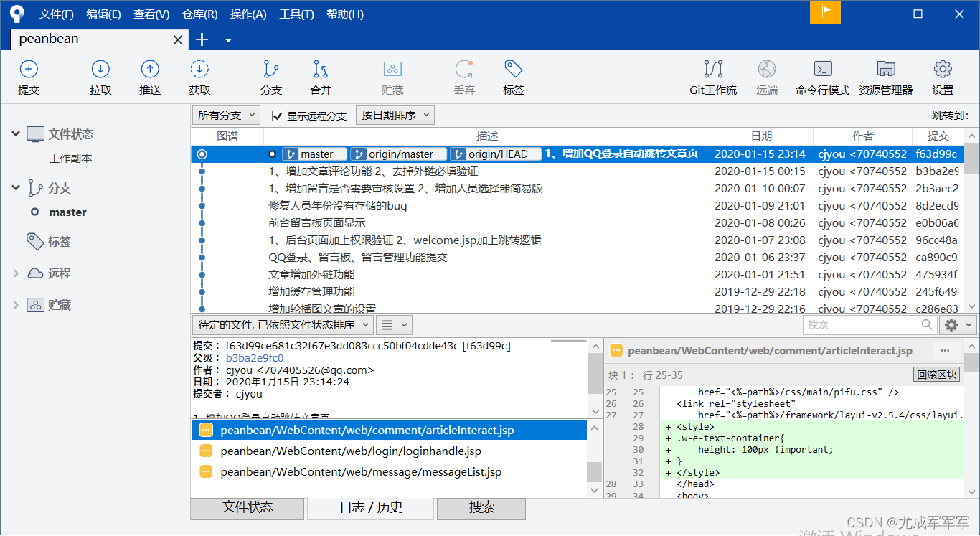Click the SourceTree logo icon

click(x=17, y=14)
